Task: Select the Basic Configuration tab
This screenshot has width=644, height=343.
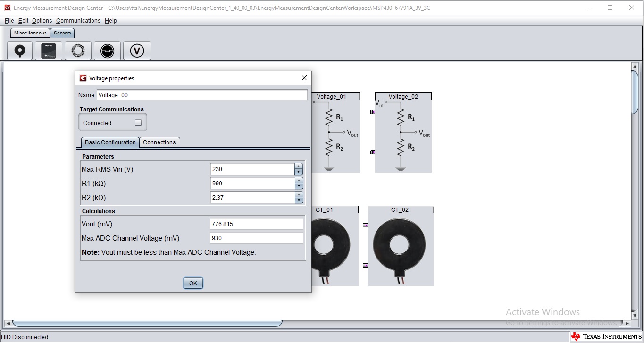Action: 110,142
